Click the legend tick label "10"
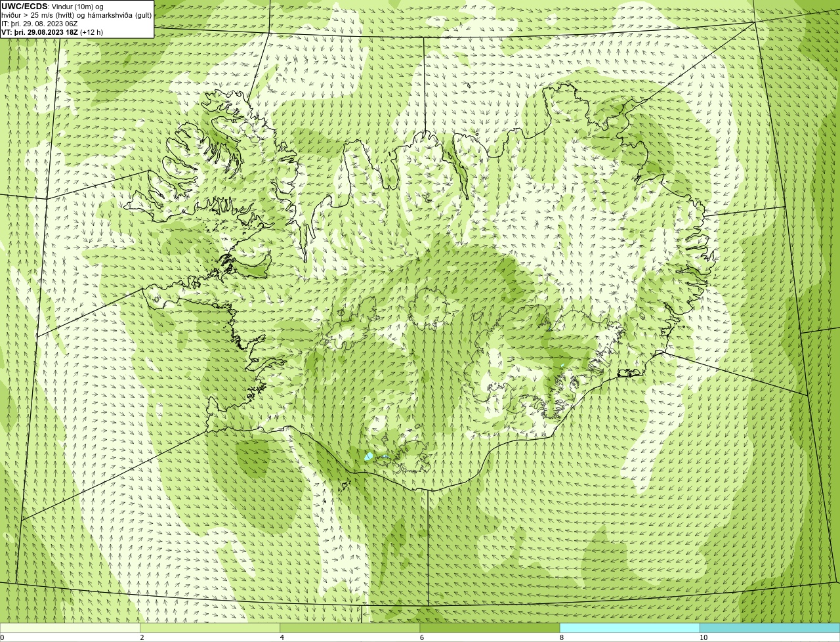 [703, 637]
